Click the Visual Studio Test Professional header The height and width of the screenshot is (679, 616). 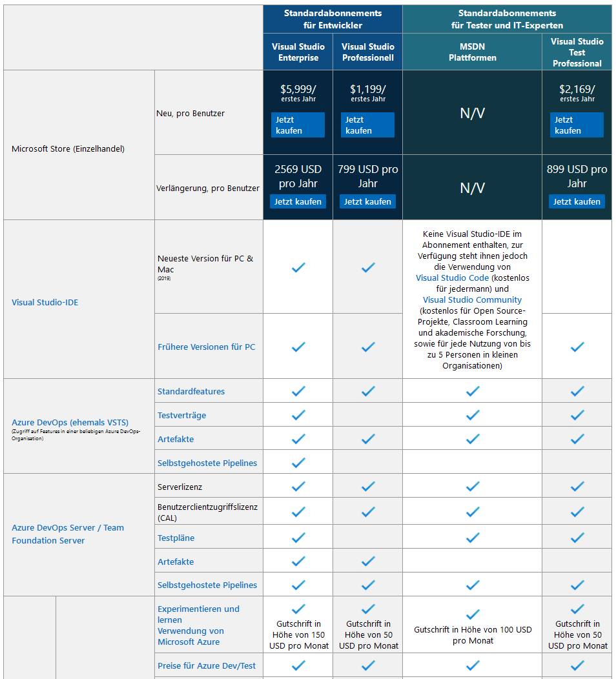[577, 52]
